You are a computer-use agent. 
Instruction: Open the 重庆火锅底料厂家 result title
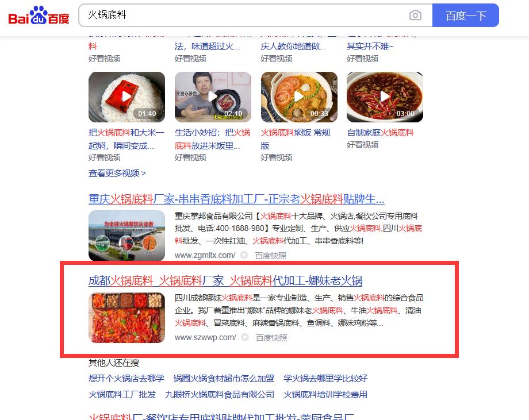[x=236, y=199]
